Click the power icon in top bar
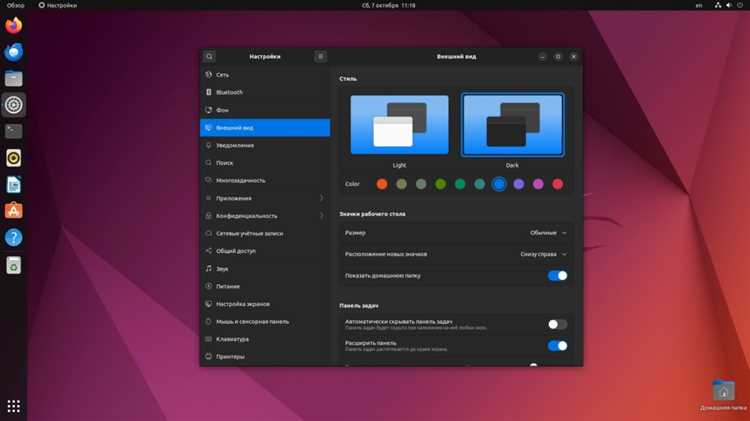This screenshot has height=421, width=750. (x=739, y=5)
